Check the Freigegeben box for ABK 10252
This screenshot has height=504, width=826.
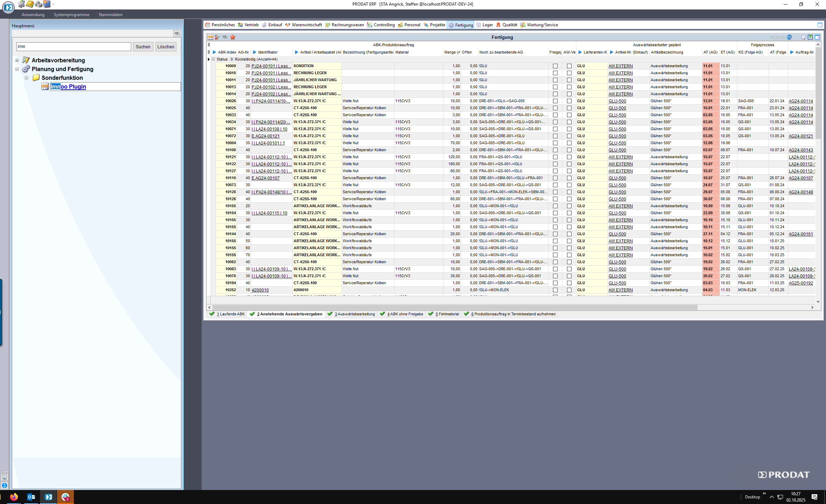click(x=555, y=290)
